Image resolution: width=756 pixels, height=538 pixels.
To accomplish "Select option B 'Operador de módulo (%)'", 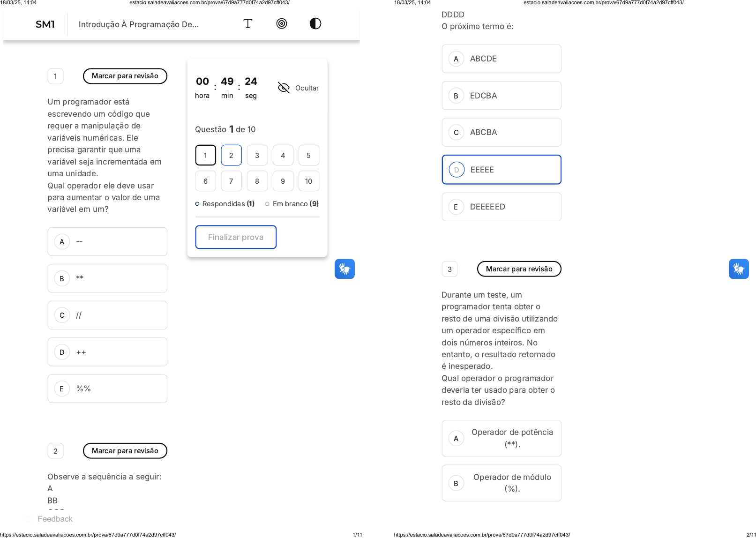I will click(502, 483).
